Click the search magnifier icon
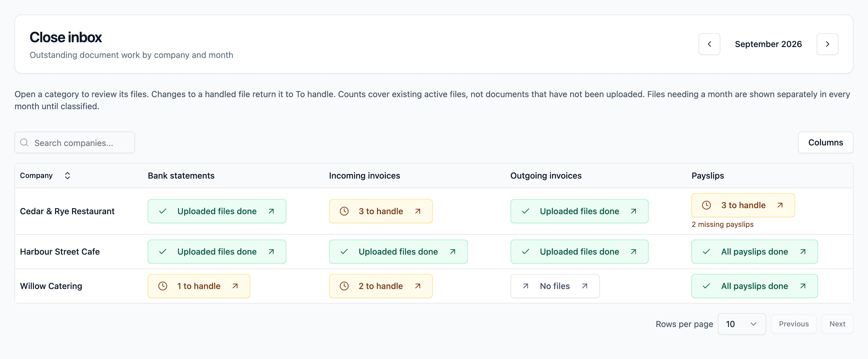 [24, 142]
